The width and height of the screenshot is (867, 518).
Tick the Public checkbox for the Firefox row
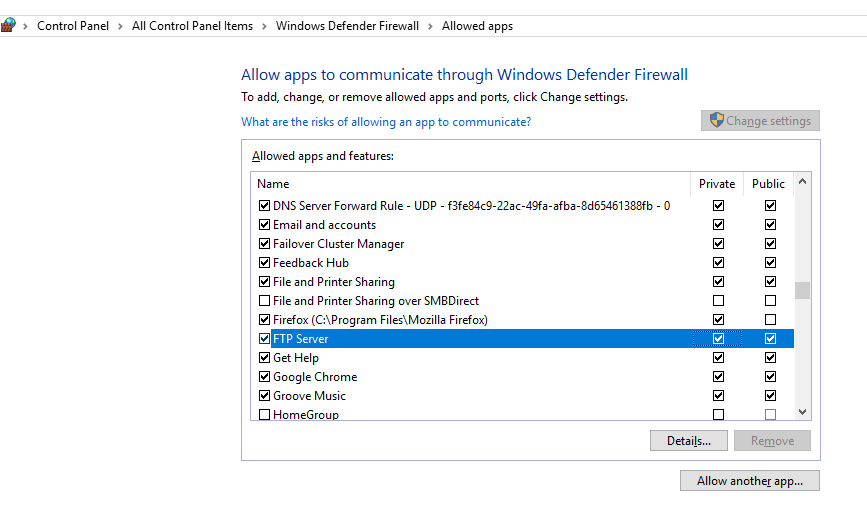(x=770, y=320)
